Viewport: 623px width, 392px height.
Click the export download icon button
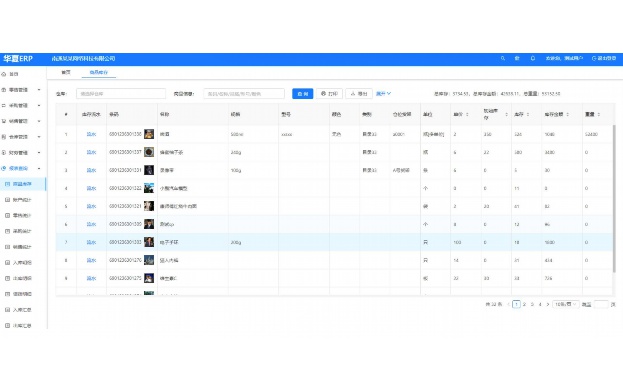click(x=353, y=94)
